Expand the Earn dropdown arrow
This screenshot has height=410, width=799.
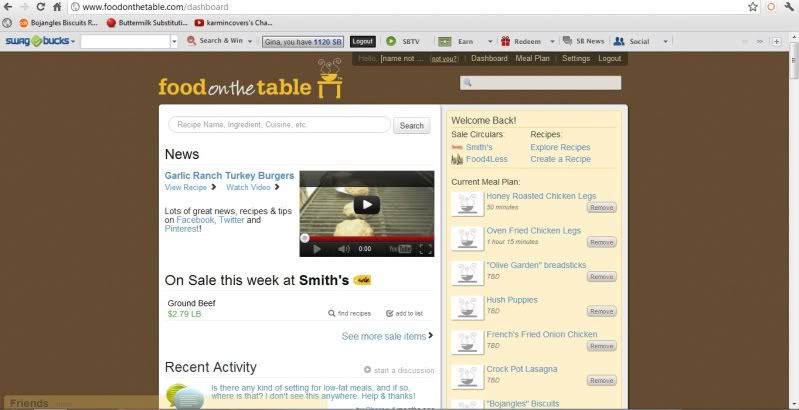490,41
